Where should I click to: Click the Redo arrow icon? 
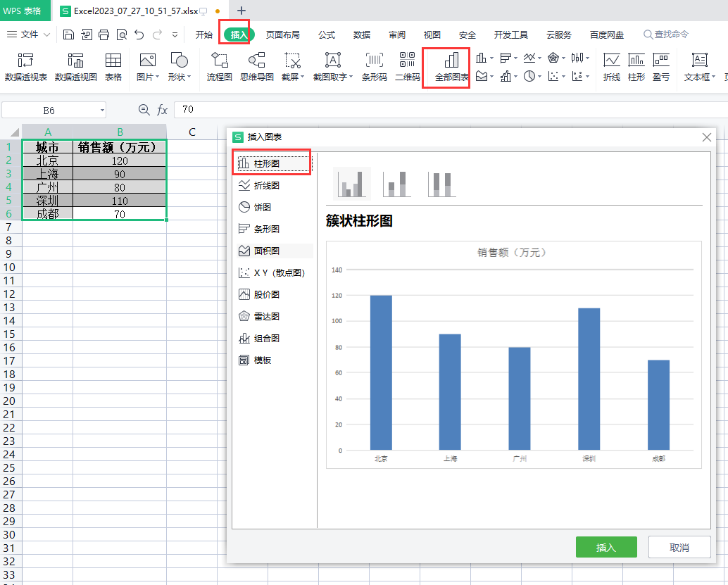click(x=158, y=34)
